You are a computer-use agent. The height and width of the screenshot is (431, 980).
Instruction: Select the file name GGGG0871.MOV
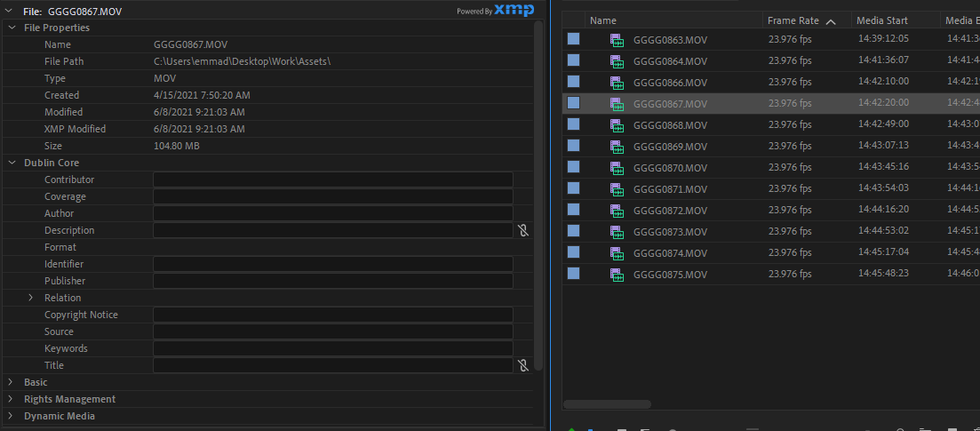click(x=670, y=189)
